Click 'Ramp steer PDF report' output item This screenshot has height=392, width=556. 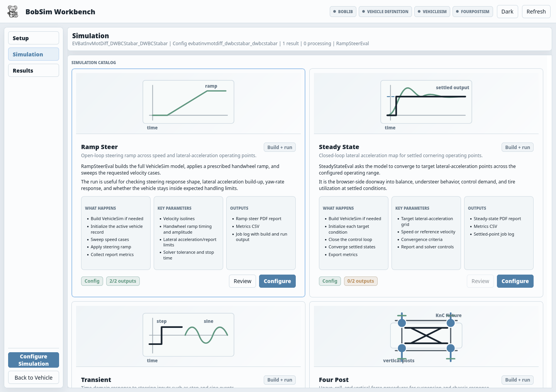[259, 219]
